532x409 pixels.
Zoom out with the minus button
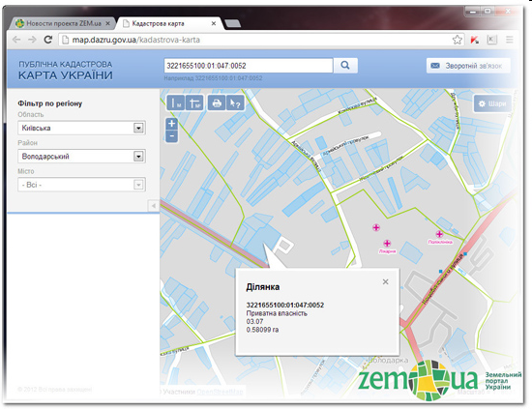(171, 136)
